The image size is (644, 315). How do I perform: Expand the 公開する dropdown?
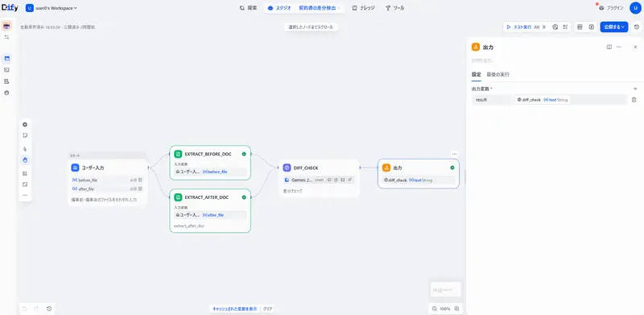point(614,27)
